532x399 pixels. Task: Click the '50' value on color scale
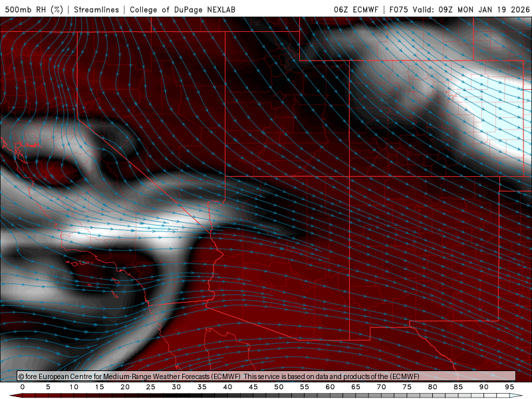click(279, 387)
